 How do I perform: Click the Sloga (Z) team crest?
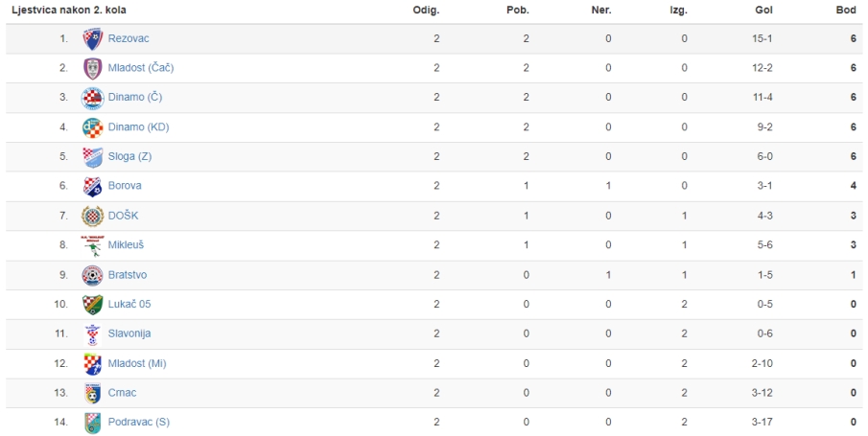click(x=92, y=157)
